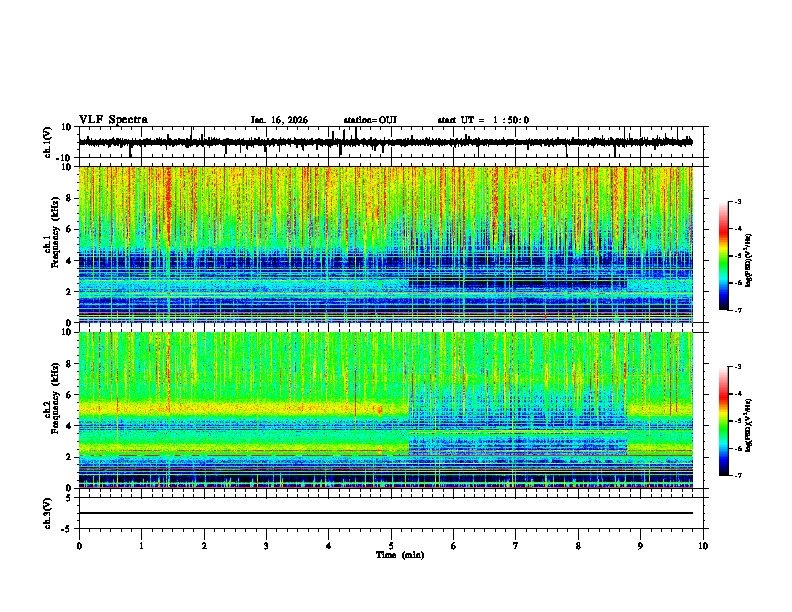Click the flat ch.3 voltage trace line

click(x=386, y=513)
